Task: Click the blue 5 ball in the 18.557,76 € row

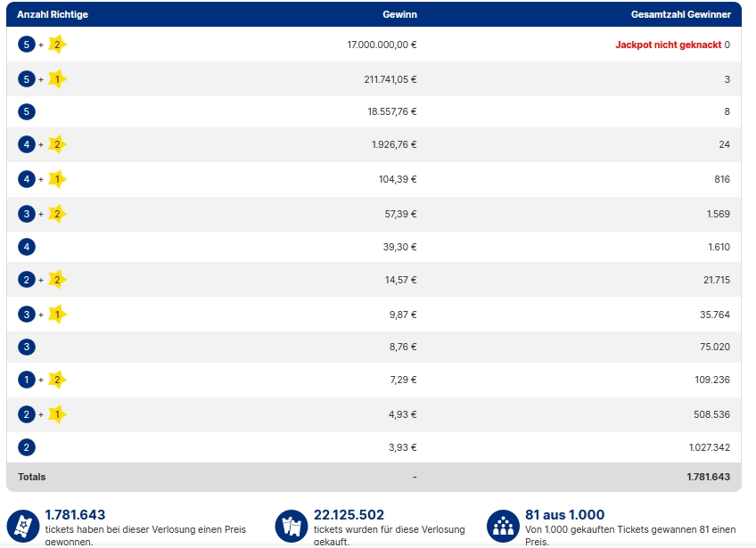Action: pyautogui.click(x=27, y=111)
